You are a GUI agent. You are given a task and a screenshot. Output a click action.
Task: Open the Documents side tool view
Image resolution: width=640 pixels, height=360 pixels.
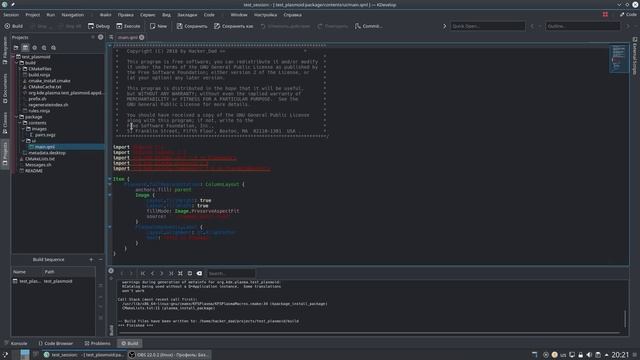pos(5,88)
